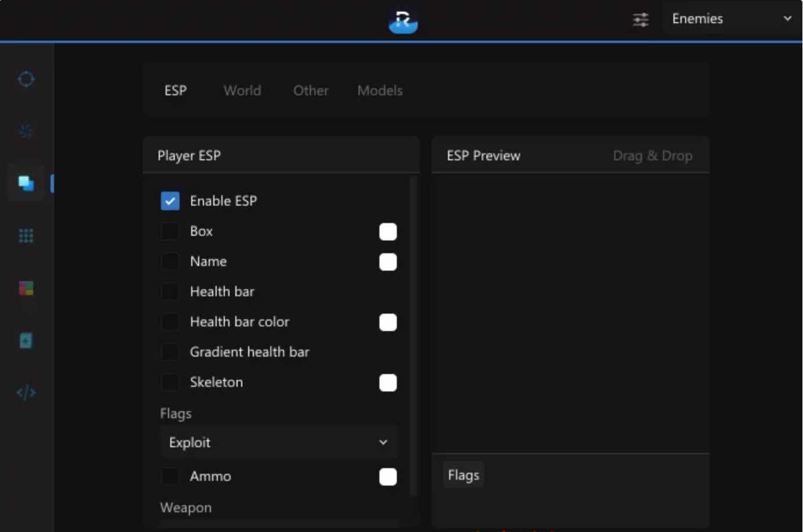Open the code brackets scripting section

click(x=26, y=393)
